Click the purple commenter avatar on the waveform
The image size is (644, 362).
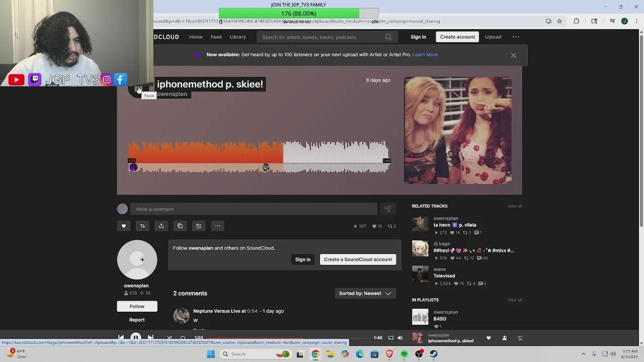(x=133, y=167)
